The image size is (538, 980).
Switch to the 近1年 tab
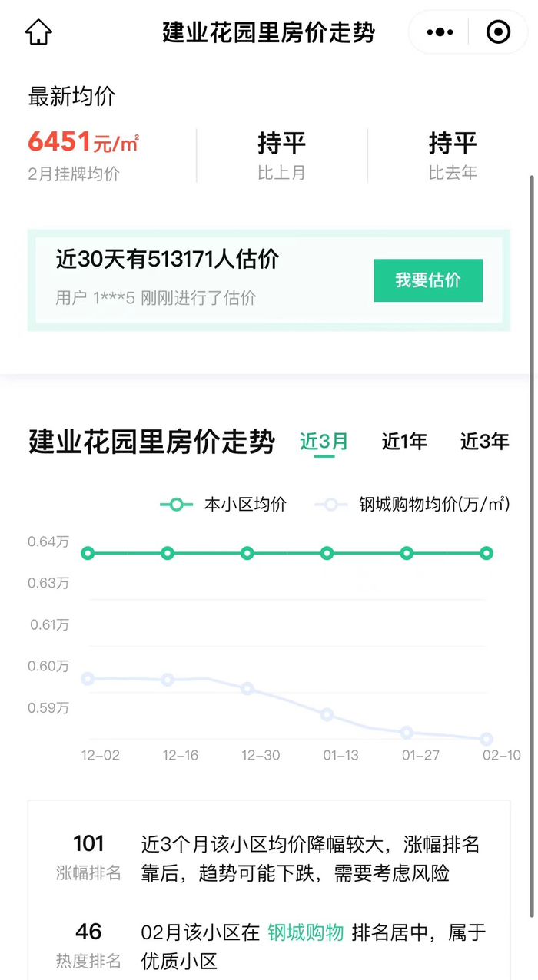[404, 442]
